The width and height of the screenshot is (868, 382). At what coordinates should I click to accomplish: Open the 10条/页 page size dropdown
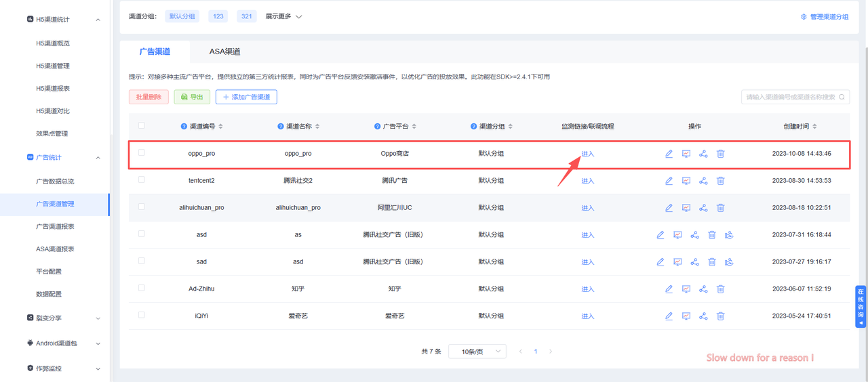click(x=477, y=352)
